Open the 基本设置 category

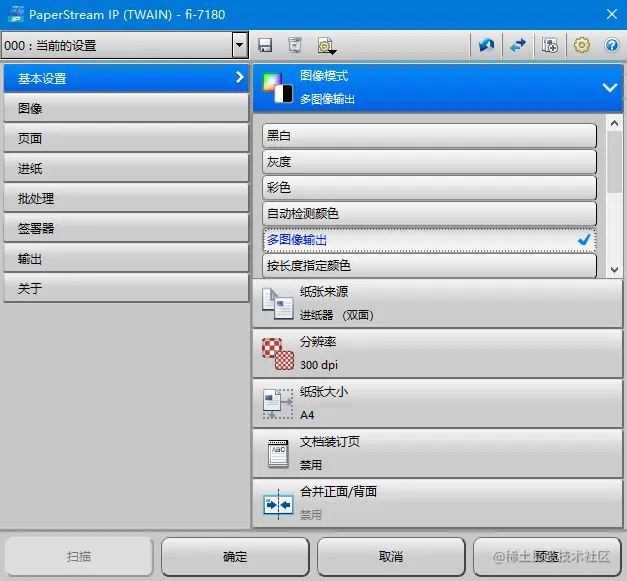126,78
